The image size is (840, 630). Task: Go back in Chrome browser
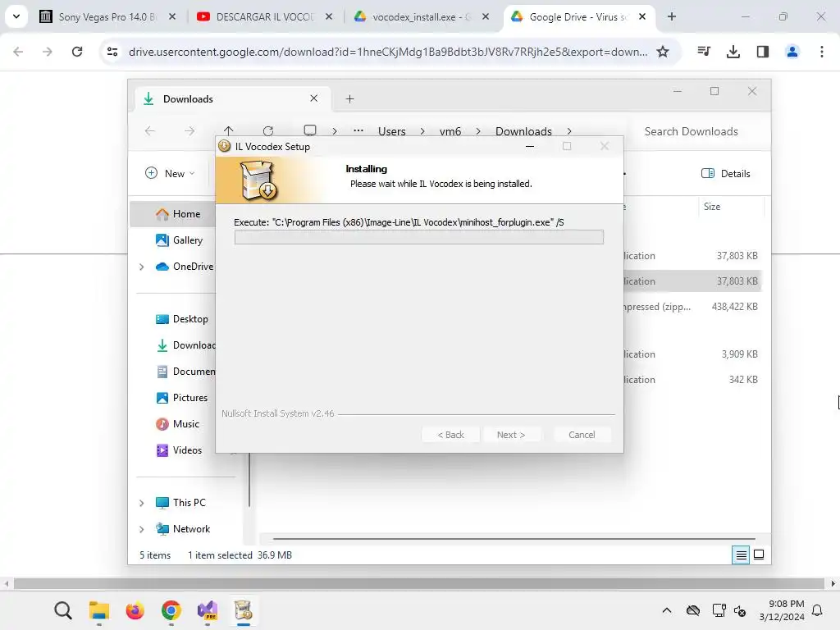click(x=18, y=52)
